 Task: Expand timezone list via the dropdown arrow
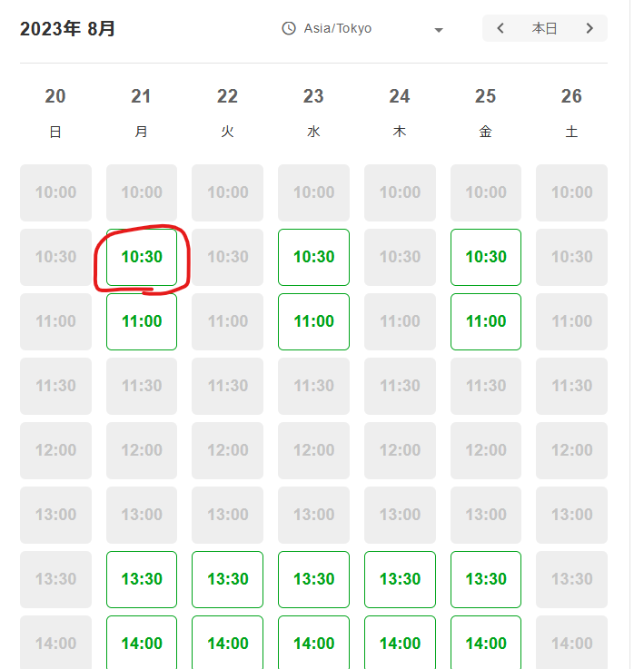438,30
